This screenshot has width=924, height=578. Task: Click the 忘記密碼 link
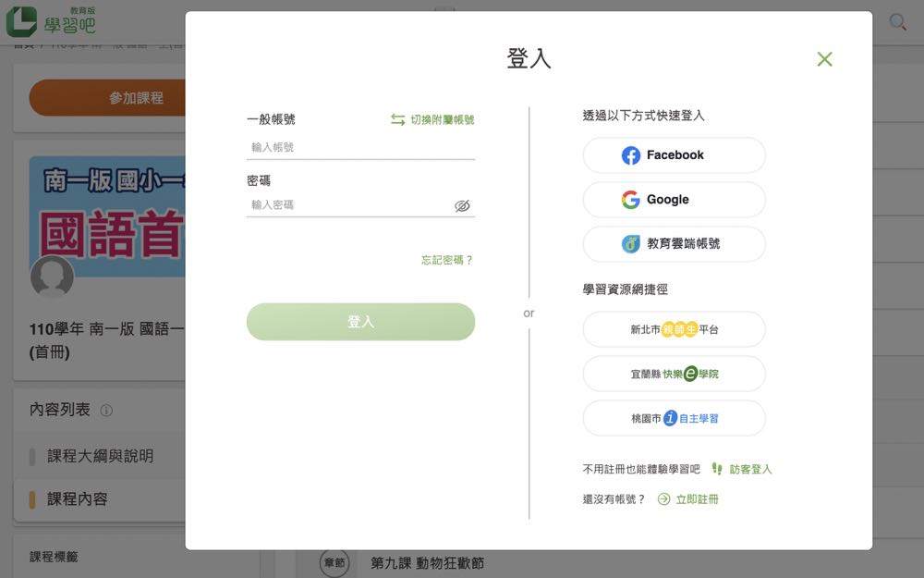[x=447, y=261]
